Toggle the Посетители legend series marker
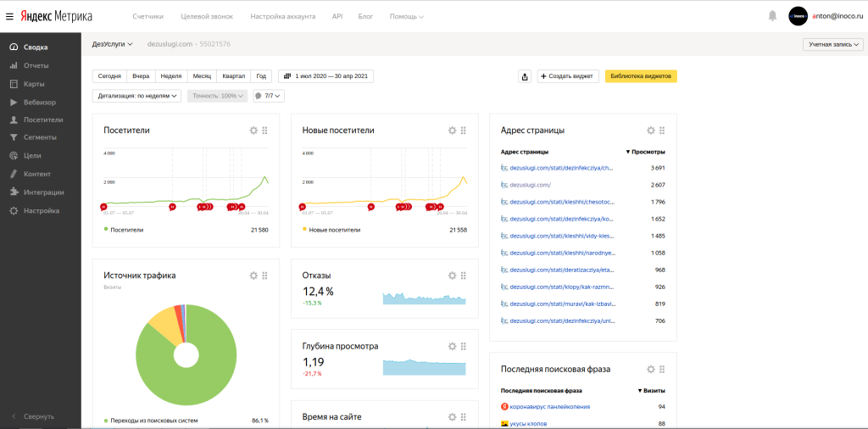Viewport: 868px width, 429px height. coord(107,230)
